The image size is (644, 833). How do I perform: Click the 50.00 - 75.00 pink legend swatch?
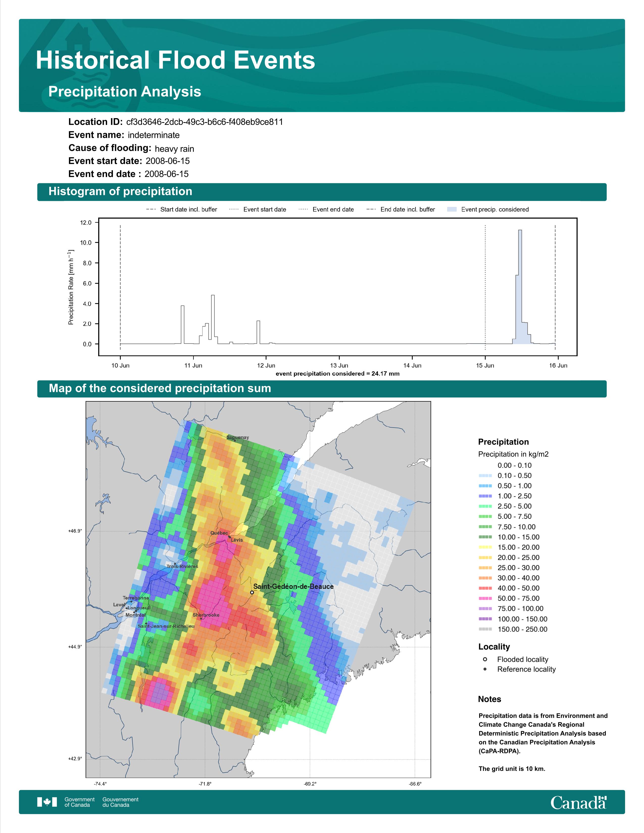485,598
